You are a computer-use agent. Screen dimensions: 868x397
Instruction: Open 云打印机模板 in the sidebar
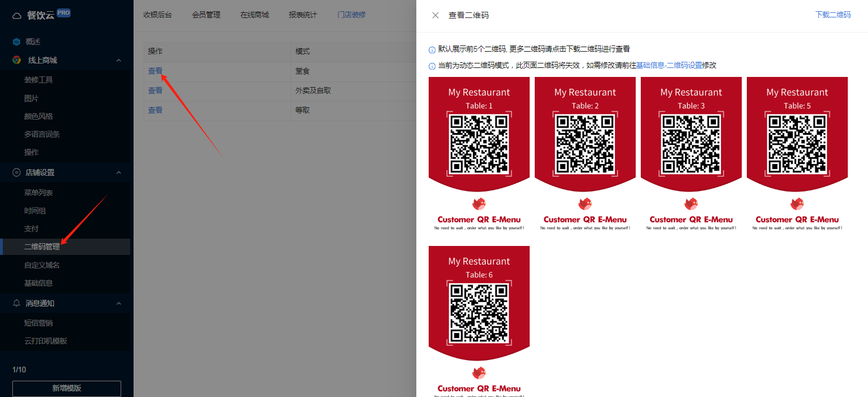(x=45, y=341)
